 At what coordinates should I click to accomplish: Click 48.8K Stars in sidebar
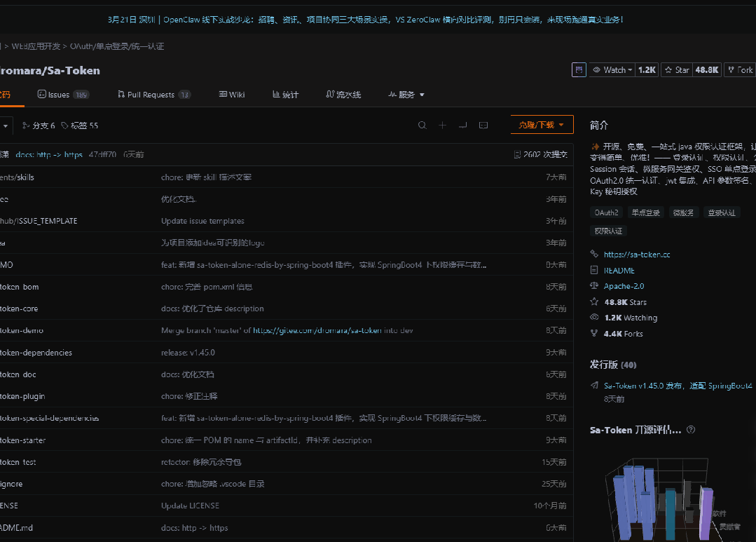point(626,302)
